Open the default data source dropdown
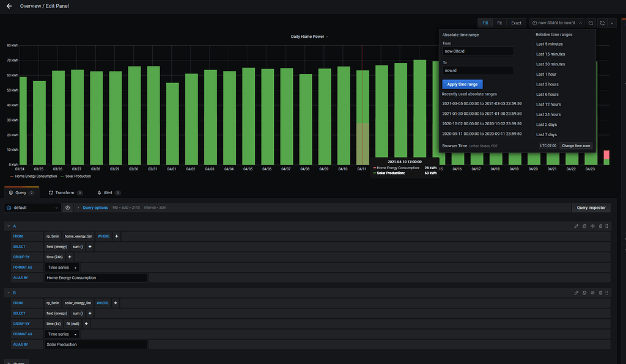 tap(32, 207)
